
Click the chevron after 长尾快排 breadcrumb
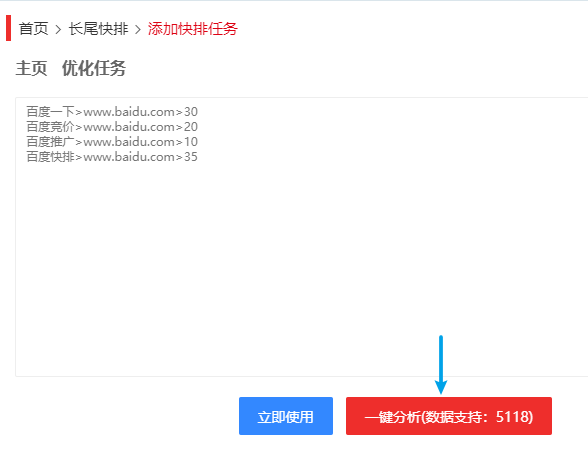click(x=138, y=29)
